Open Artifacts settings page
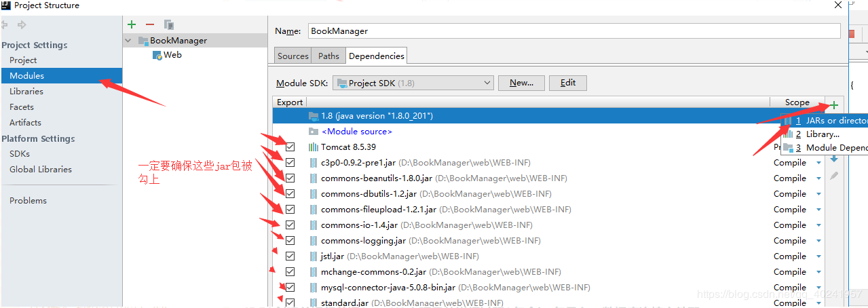 coord(25,122)
